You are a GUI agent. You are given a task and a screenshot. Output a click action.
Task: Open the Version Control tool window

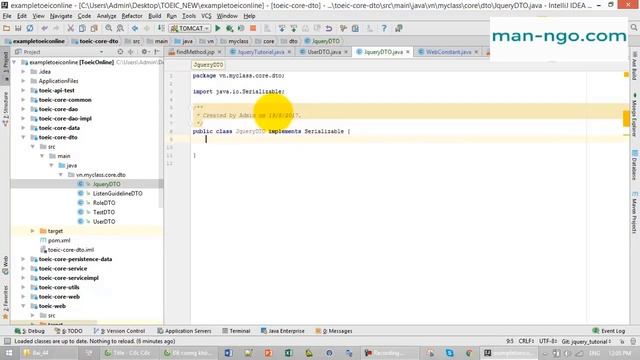click(119, 331)
